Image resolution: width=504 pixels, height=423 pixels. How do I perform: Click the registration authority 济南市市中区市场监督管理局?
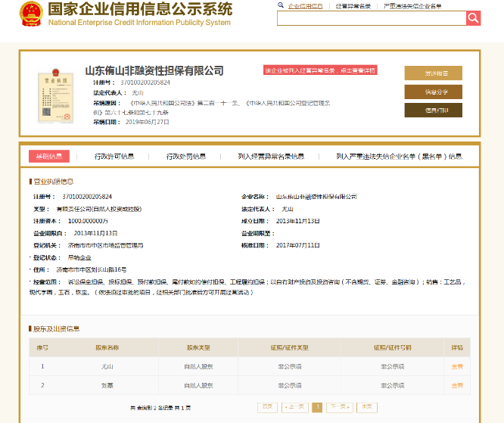(106, 246)
